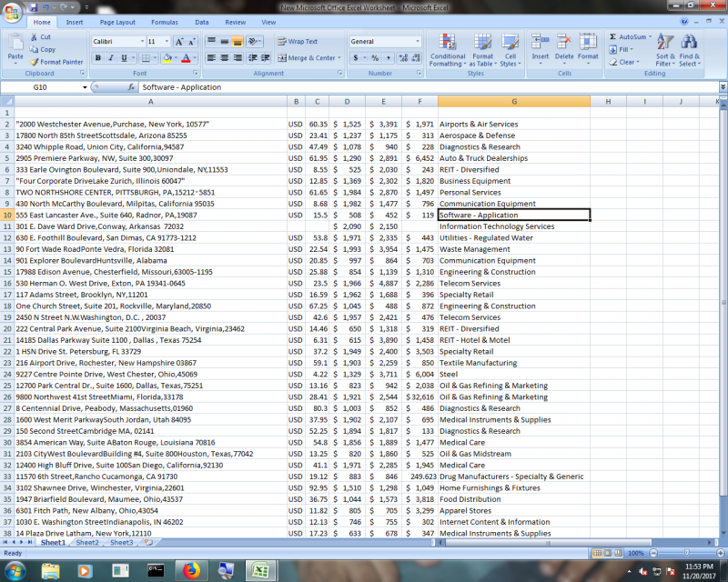The image size is (728, 582).
Task: Click the formula bar input field
Action: coord(428,86)
